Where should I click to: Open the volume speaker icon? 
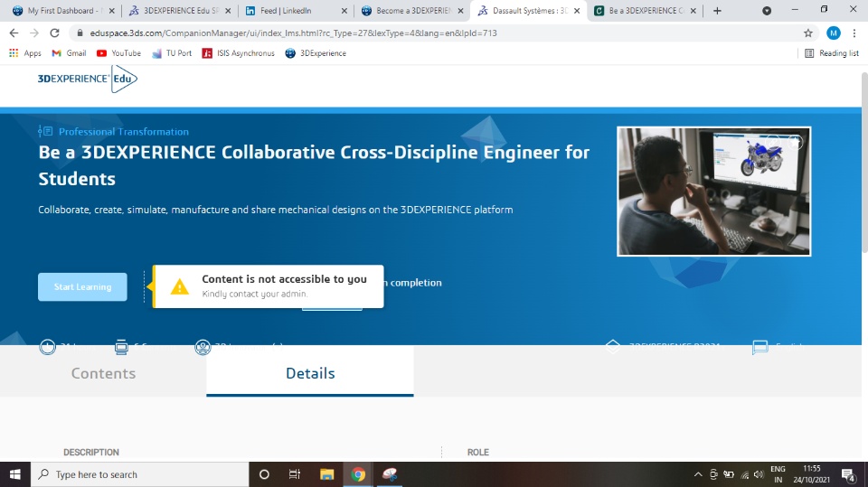pyautogui.click(x=759, y=474)
